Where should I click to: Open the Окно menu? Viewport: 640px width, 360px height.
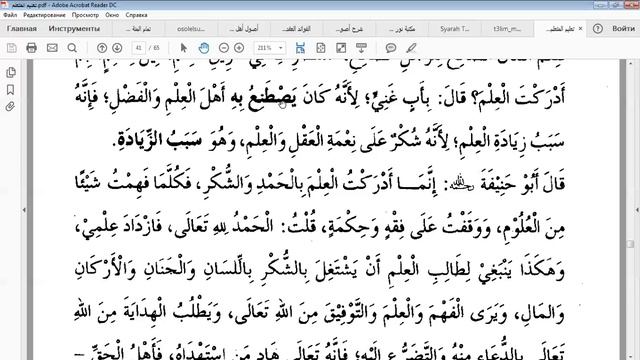pos(112,15)
